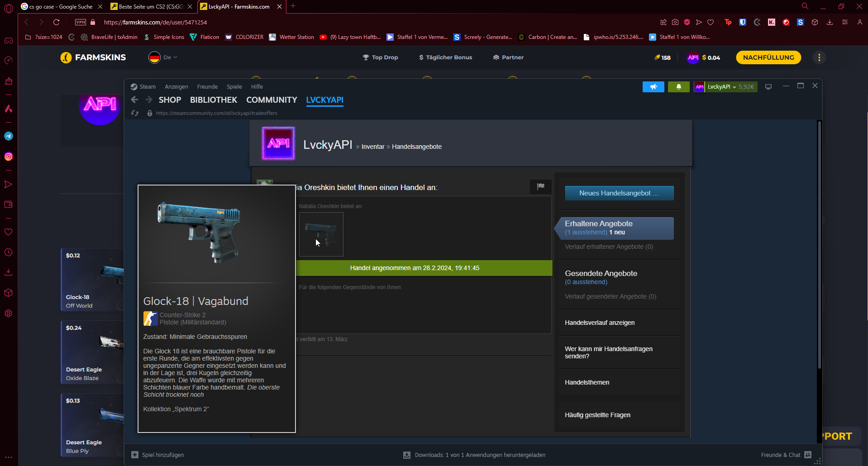Open Instagram in Opera sidebar
This screenshot has height=466, width=868.
pyautogui.click(x=9, y=157)
